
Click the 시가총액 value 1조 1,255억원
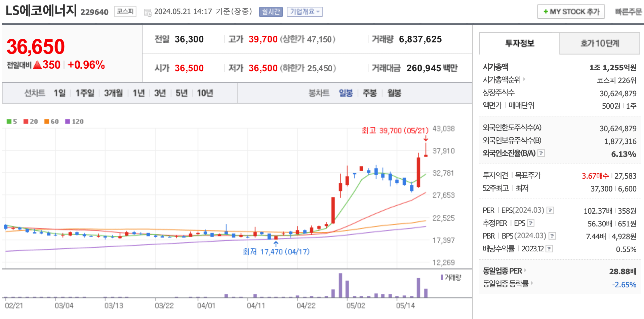613,68
